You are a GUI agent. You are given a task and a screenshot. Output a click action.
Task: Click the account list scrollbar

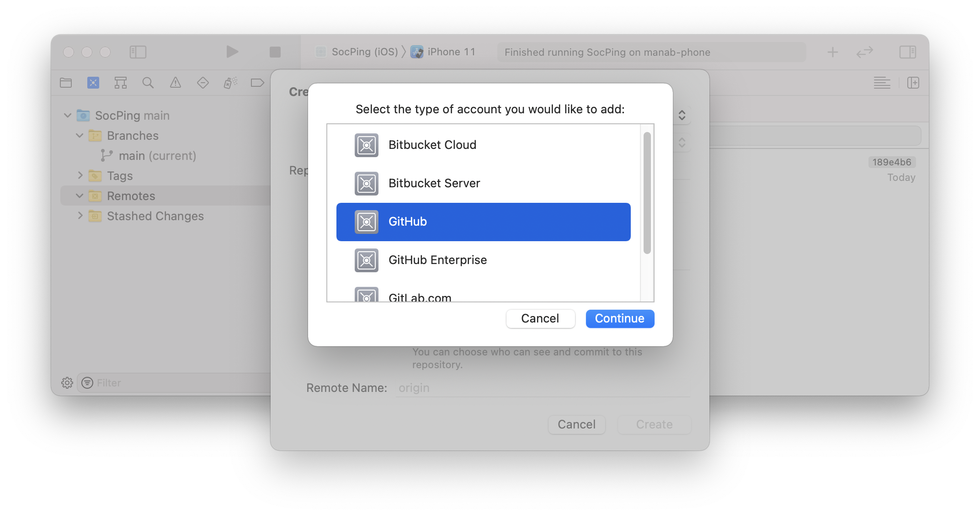(x=647, y=193)
